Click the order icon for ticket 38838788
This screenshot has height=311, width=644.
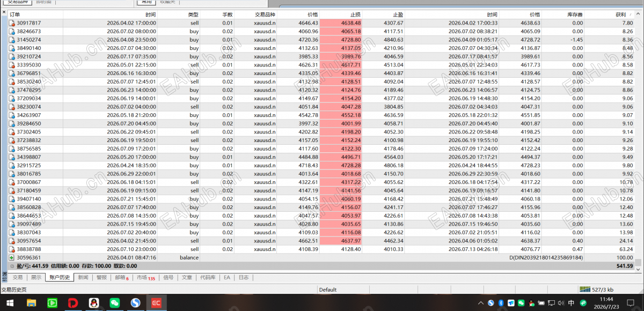12,249
